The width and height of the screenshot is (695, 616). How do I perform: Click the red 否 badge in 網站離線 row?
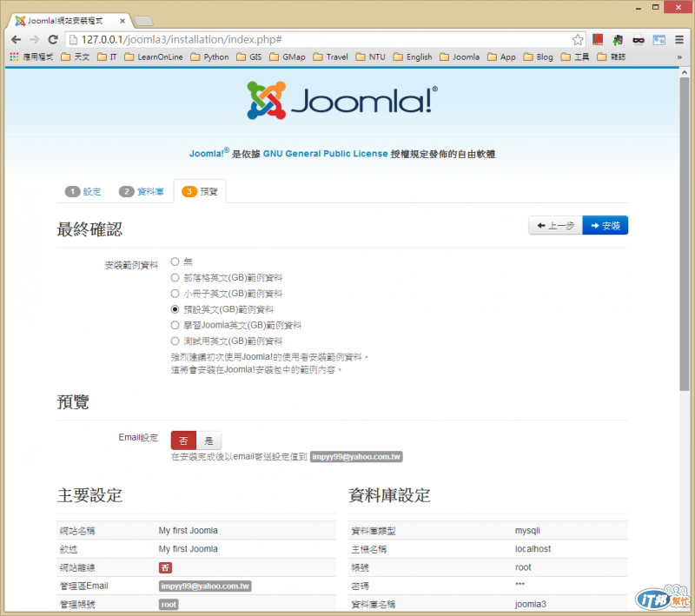[165, 567]
